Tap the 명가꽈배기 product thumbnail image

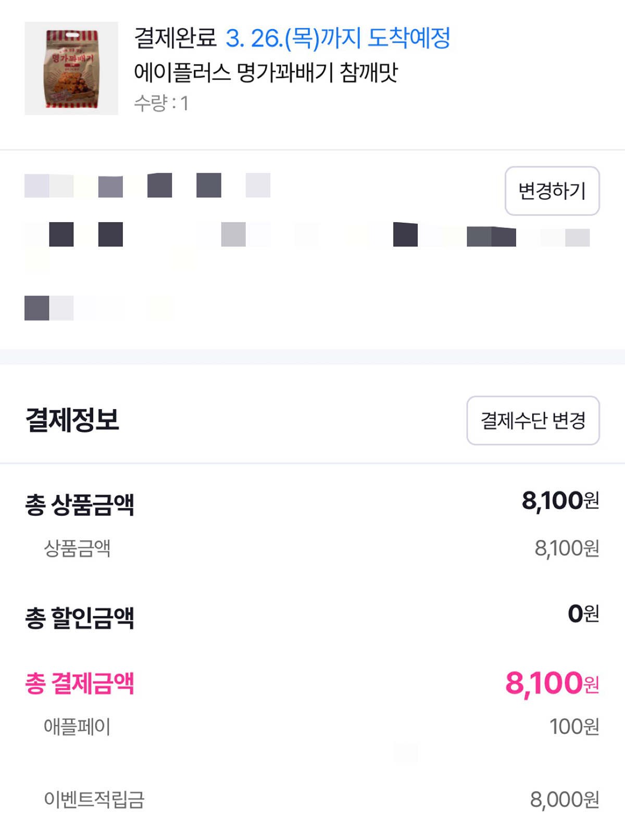pos(71,68)
